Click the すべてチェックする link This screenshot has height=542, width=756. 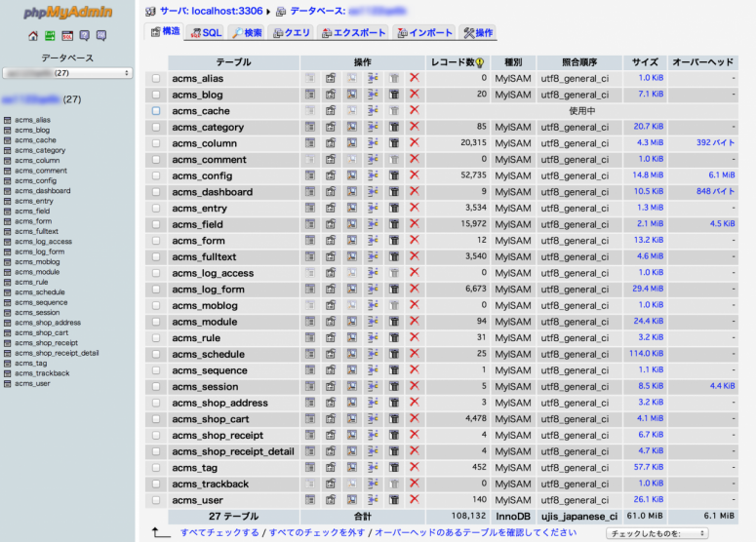pyautogui.click(x=219, y=533)
